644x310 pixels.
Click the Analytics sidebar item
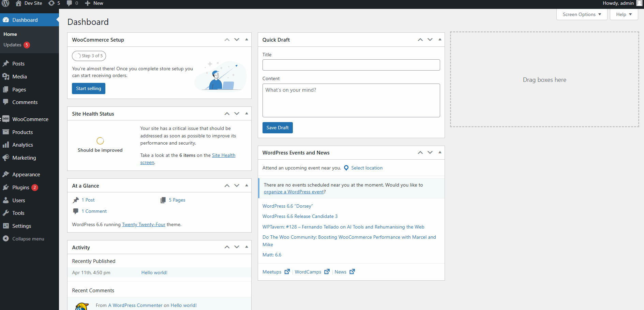[23, 145]
